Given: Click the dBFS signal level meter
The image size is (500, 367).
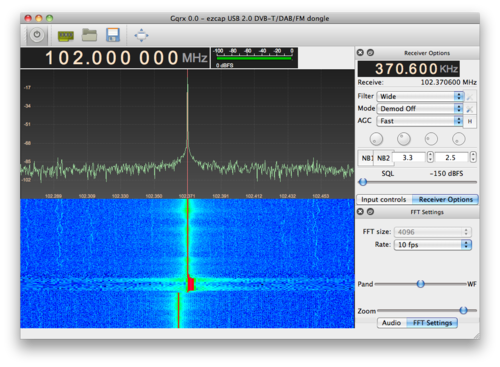Looking at the screenshot, I should 254,58.
